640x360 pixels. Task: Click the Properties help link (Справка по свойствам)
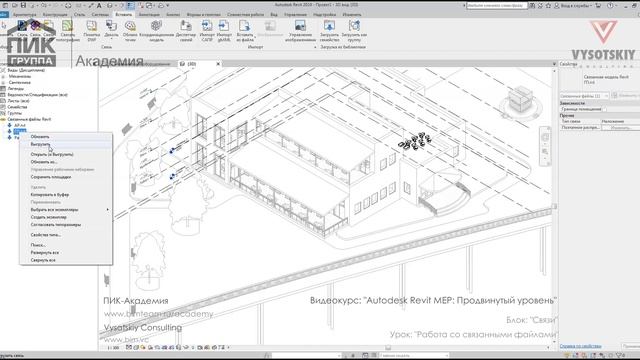click(580, 346)
